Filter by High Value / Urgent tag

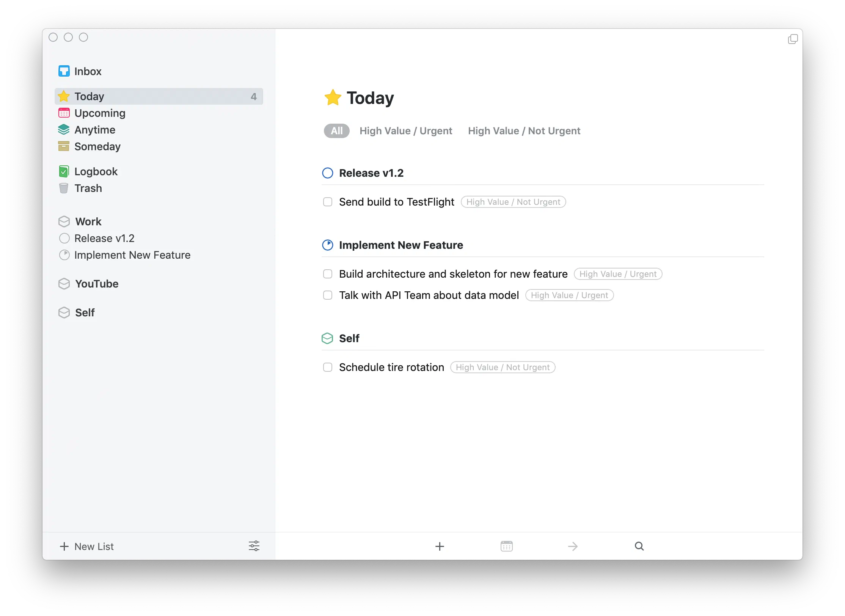tap(406, 131)
